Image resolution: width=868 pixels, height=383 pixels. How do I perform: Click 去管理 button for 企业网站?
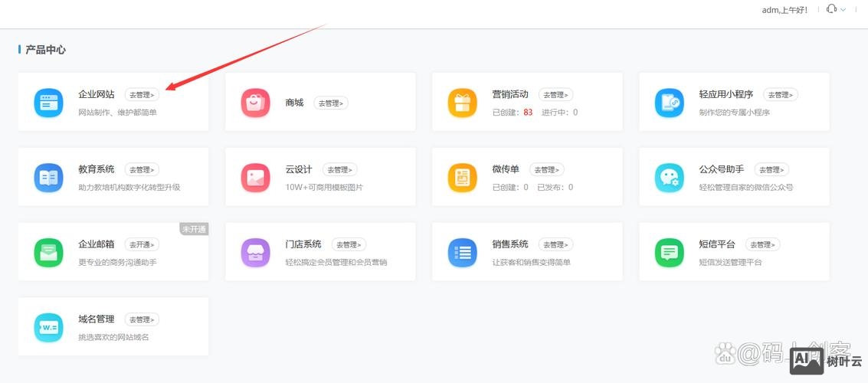(x=142, y=95)
